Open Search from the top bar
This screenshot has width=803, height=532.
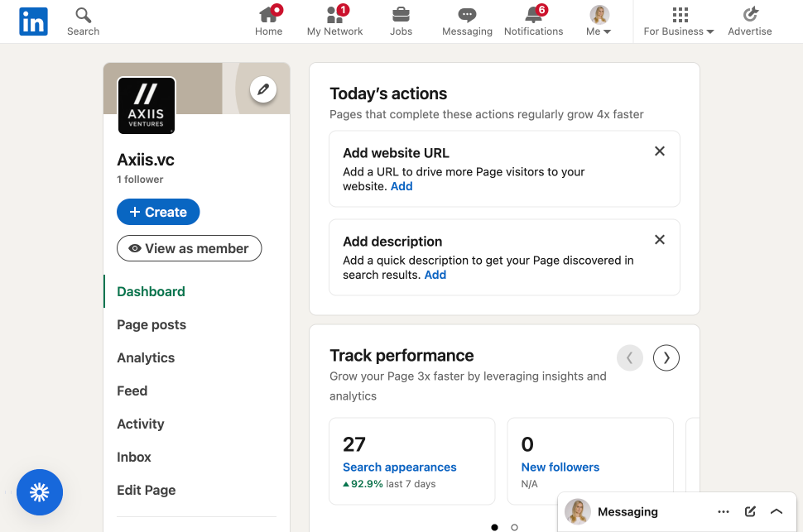click(x=83, y=22)
